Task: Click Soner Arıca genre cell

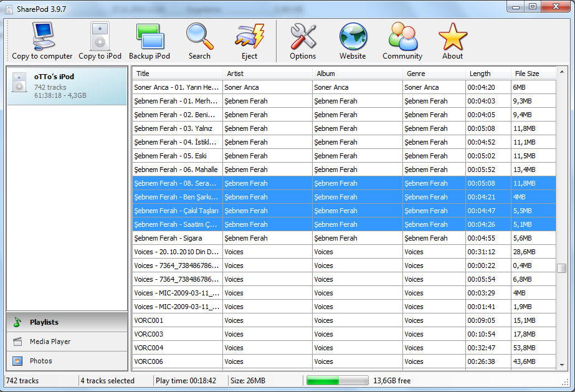Action: coord(434,87)
